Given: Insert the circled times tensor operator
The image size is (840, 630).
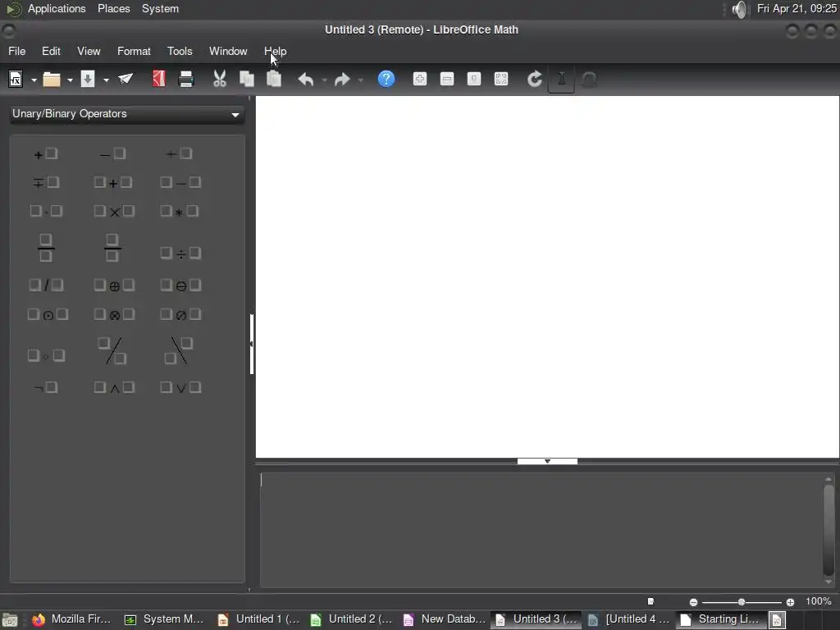Looking at the screenshot, I should click(x=113, y=314).
